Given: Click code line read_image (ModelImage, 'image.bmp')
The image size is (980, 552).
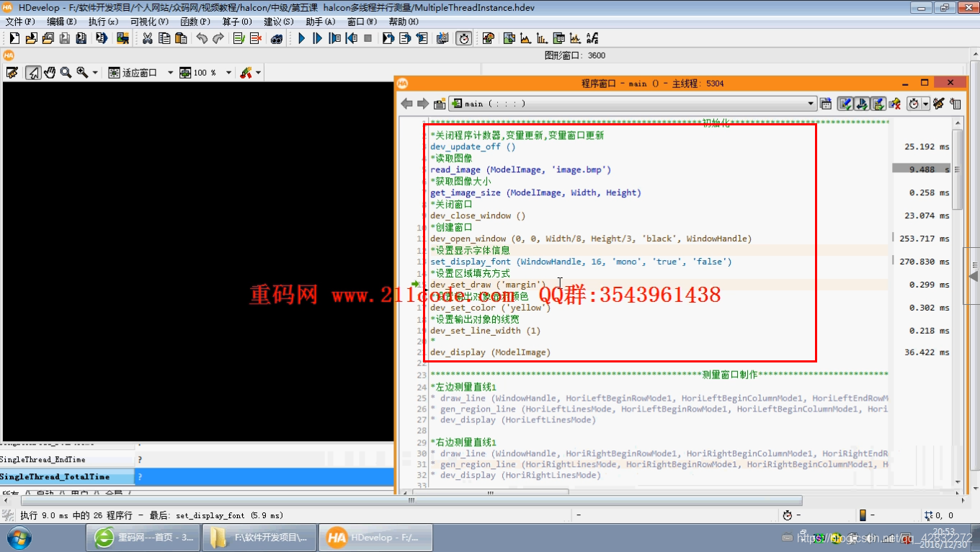Looking at the screenshot, I should (521, 169).
